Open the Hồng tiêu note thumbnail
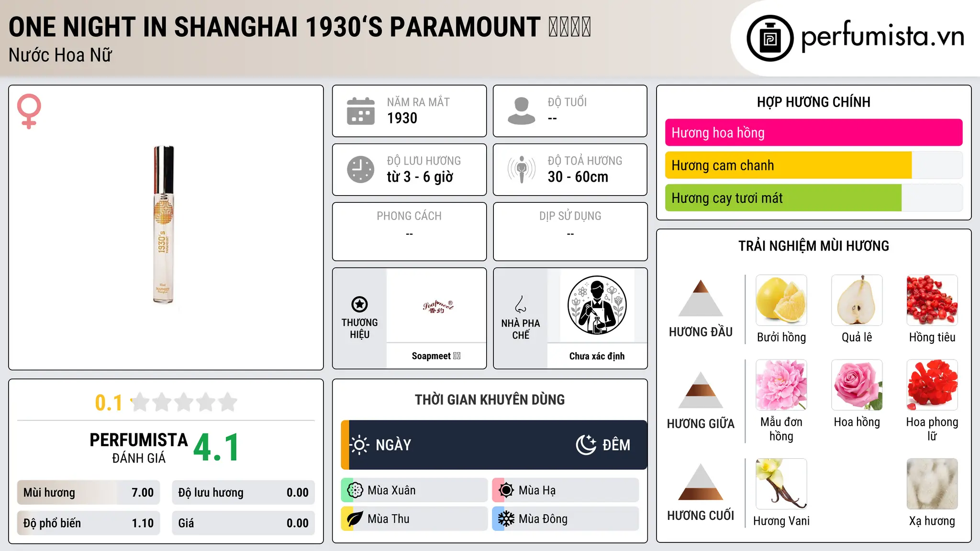980x551 pixels. click(x=932, y=300)
